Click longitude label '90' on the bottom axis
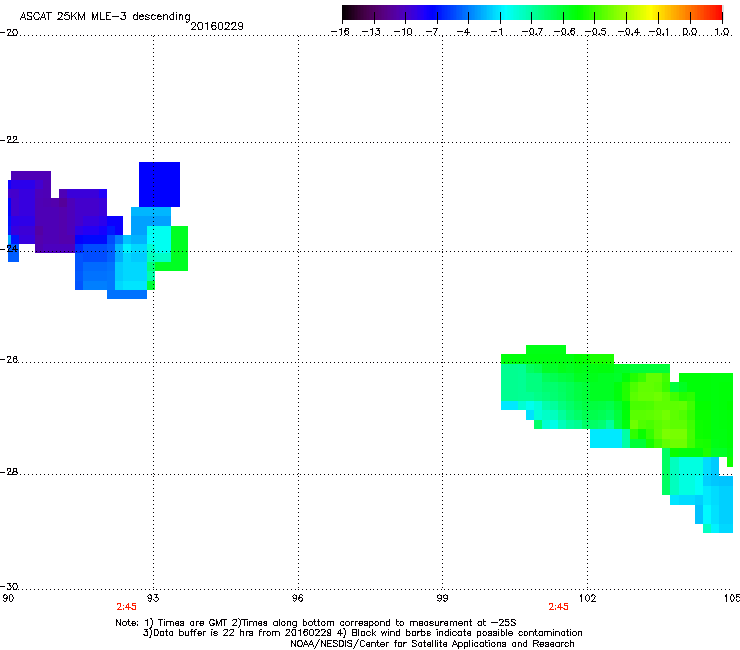Image resolution: width=740 pixels, height=650 pixels. (x=8, y=598)
